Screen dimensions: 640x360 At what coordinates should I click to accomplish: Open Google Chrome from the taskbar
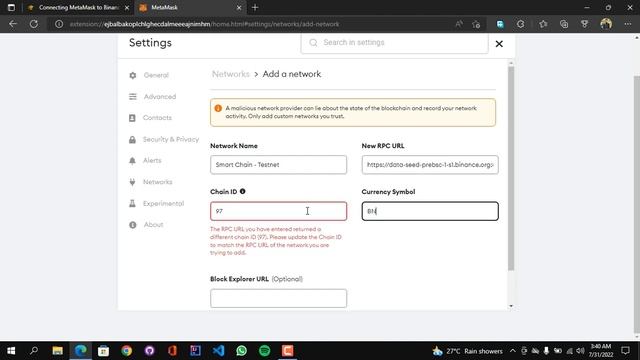[x=127, y=351]
